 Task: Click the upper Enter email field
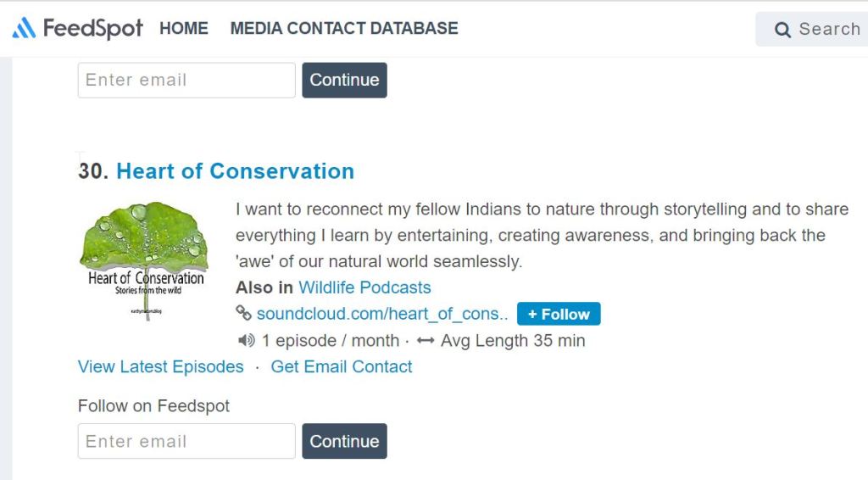click(x=186, y=81)
